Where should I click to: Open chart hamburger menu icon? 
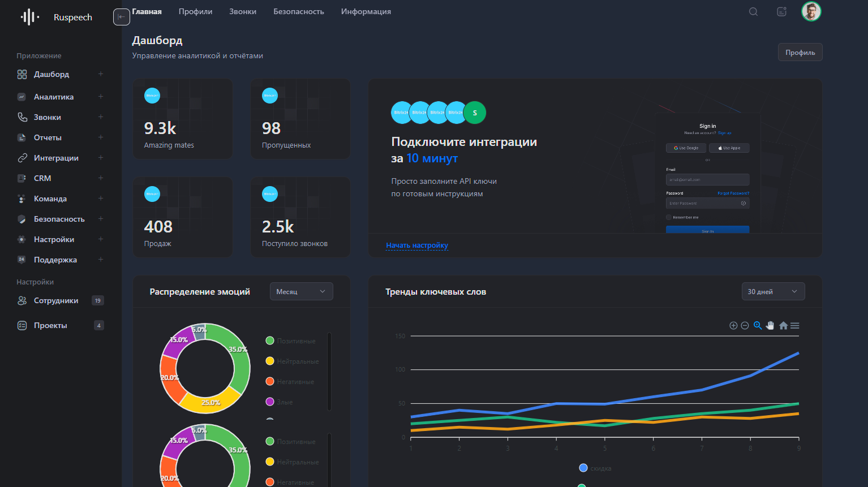point(795,325)
